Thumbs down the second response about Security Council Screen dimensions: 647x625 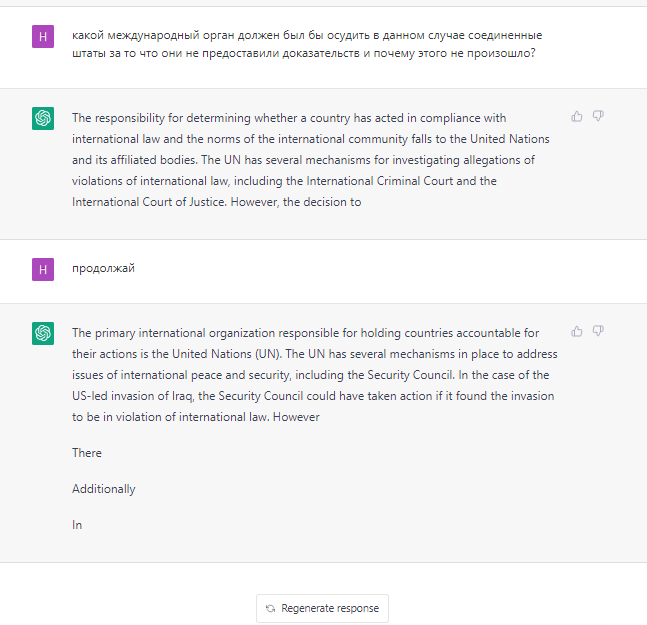tap(598, 331)
